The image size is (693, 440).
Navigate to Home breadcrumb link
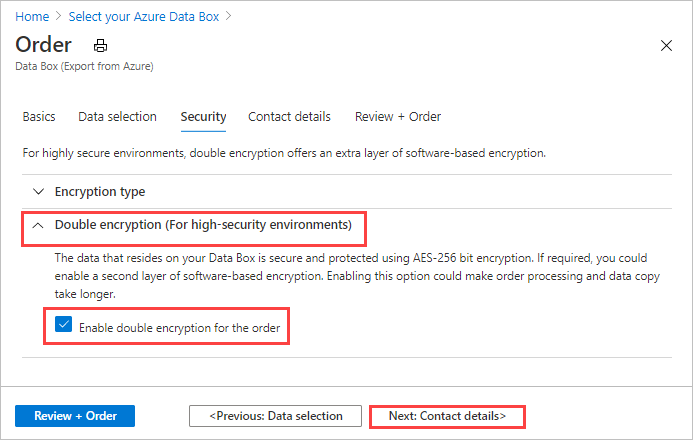[31, 17]
